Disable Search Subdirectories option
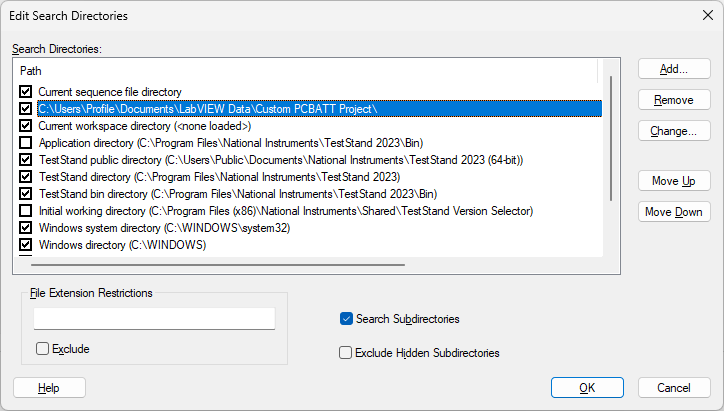This screenshot has width=724, height=411. (346, 319)
